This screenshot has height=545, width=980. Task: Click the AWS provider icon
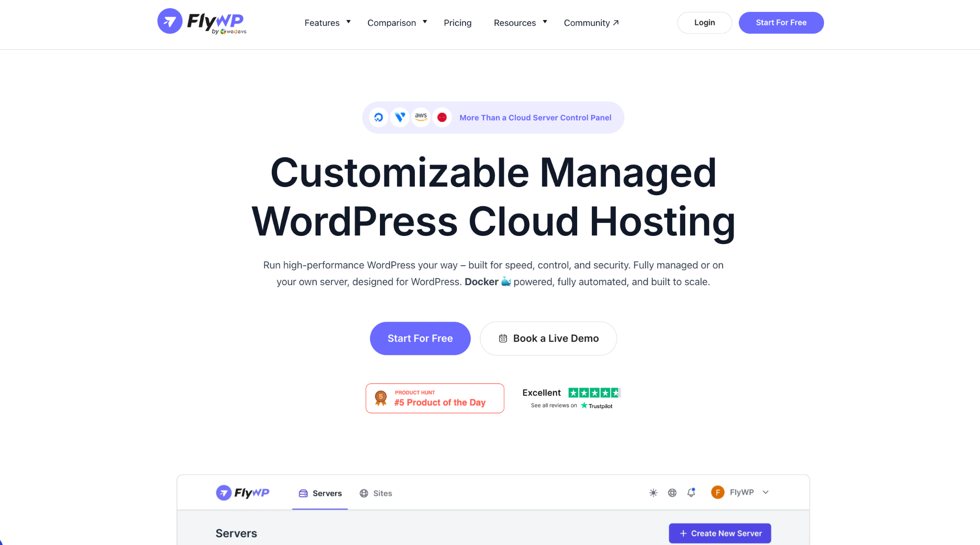pyautogui.click(x=421, y=117)
